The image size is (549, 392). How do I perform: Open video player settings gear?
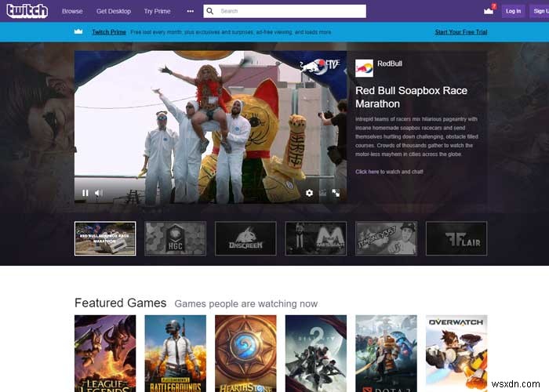pos(309,193)
